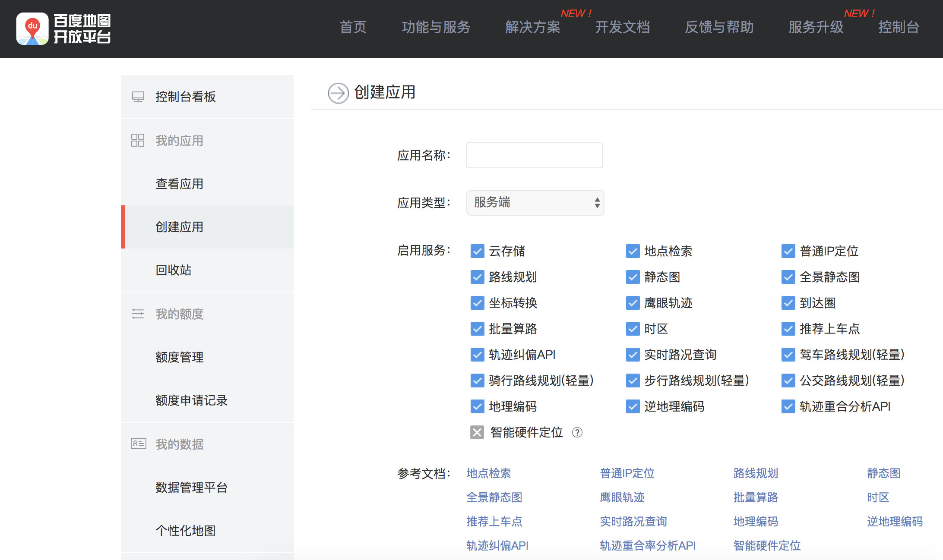Image resolution: width=943 pixels, height=560 pixels.
Task: Click the My Data card icon
Action: pyautogui.click(x=139, y=444)
